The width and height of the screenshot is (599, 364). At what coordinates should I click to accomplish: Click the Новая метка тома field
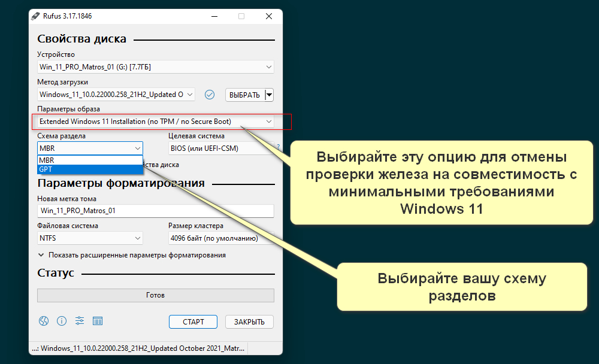click(x=155, y=211)
